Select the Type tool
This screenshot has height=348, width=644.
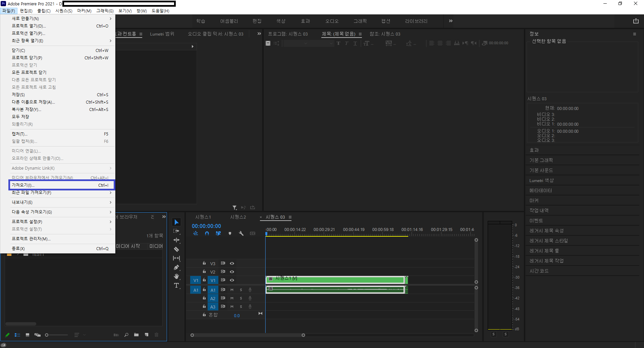coord(176,285)
